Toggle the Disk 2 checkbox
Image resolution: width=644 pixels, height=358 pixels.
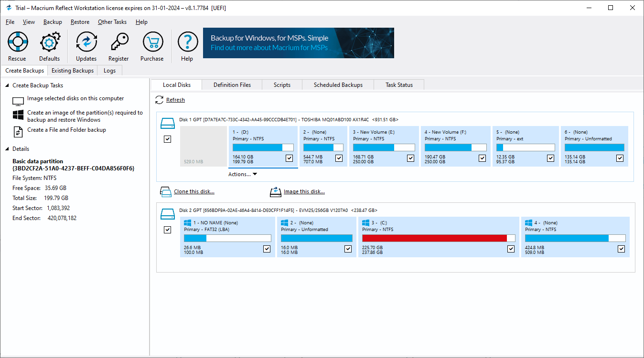pyautogui.click(x=167, y=230)
